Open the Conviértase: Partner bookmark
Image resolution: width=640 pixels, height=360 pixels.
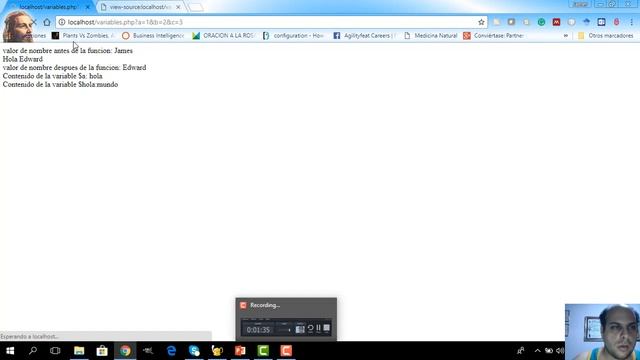(493, 36)
